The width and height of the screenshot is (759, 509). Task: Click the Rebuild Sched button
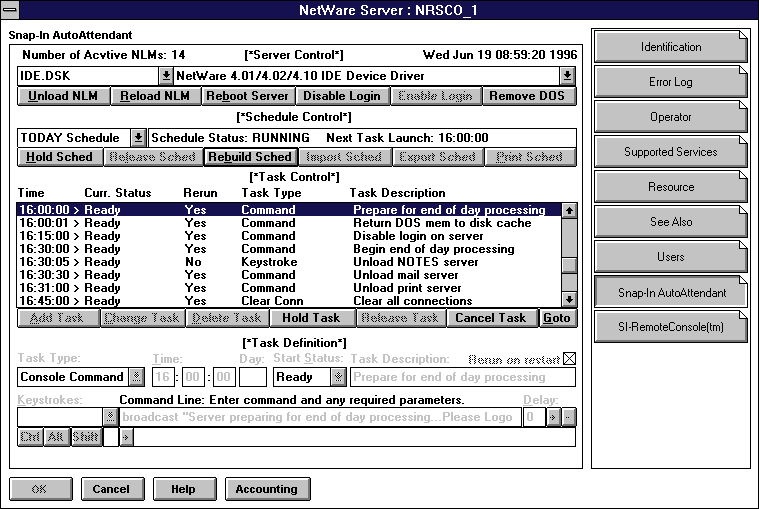(x=250, y=157)
